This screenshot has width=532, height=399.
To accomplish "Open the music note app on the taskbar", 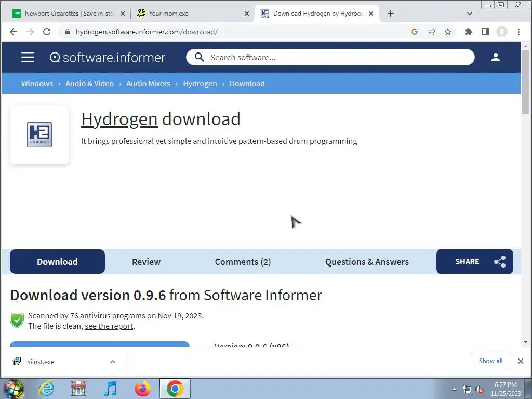I will pyautogui.click(x=110, y=389).
